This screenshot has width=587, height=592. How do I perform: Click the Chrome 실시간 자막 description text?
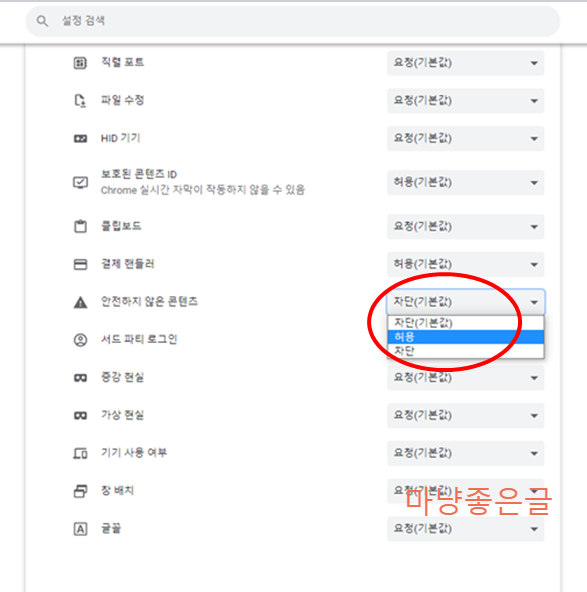[x=203, y=190]
